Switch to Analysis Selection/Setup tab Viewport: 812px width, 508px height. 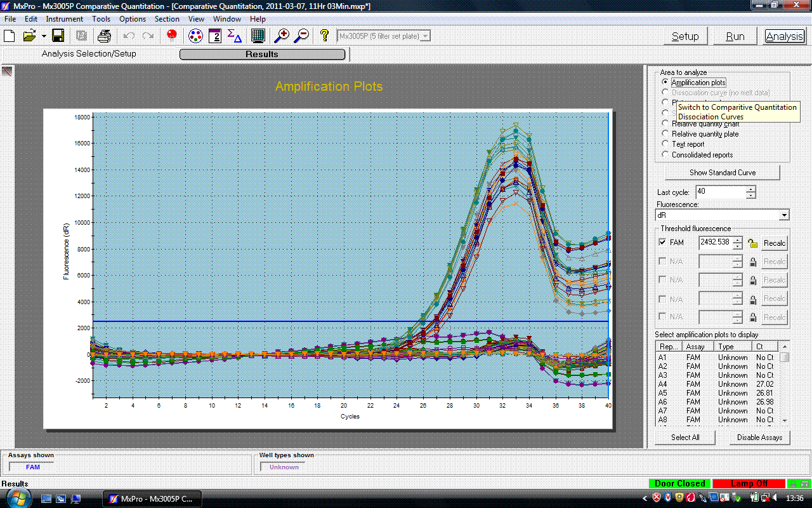point(89,54)
